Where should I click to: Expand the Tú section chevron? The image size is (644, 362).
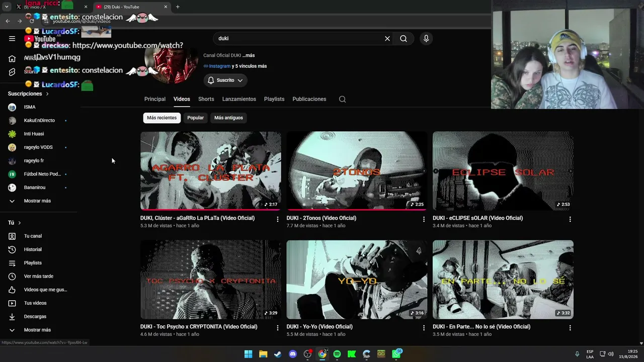coord(20,223)
